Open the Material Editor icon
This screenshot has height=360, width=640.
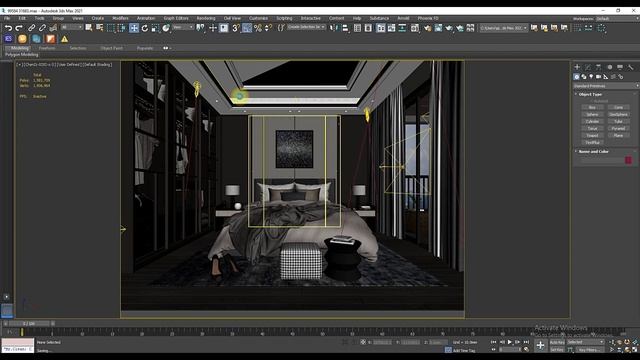(x=415, y=28)
